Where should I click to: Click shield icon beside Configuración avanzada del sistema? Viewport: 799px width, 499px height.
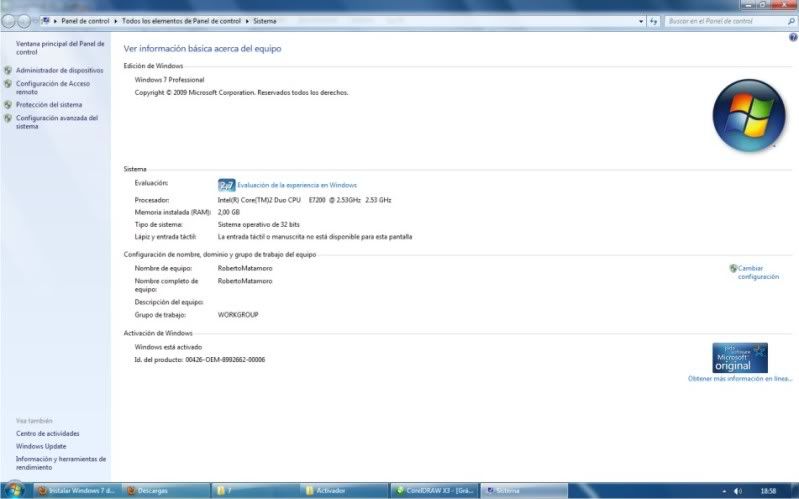pyautogui.click(x=8, y=118)
